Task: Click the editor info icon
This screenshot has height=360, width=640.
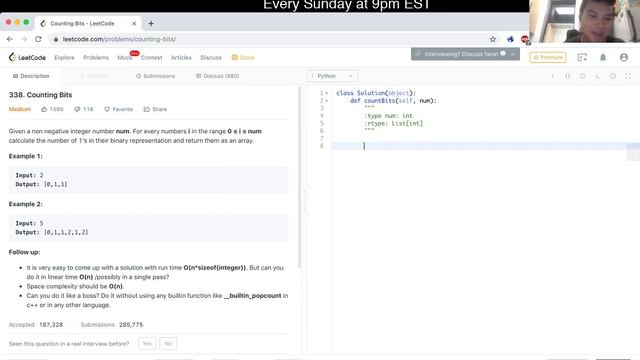Action: pos(552,76)
